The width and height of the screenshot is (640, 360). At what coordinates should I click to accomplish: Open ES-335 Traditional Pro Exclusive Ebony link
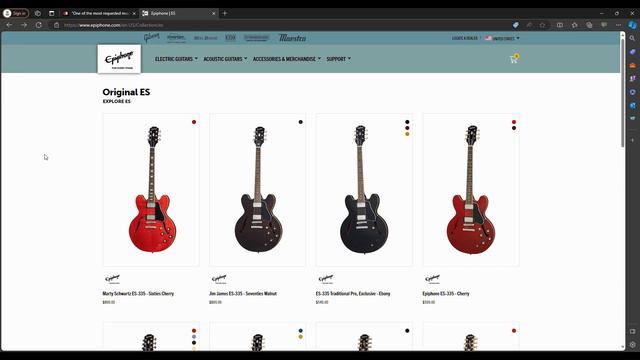pyautogui.click(x=353, y=293)
